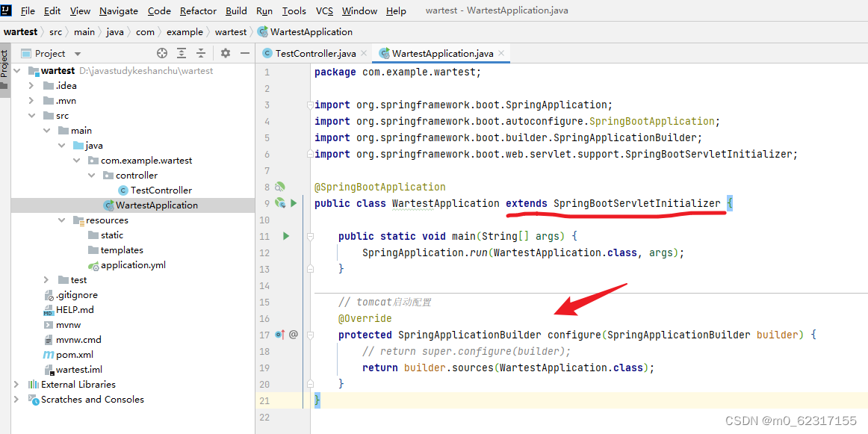The width and height of the screenshot is (868, 434).
Task: Collapse code fold marker beside main method
Action: 309,236
